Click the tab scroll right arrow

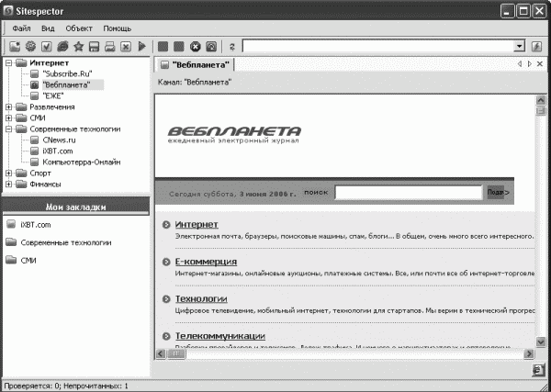coord(530,64)
